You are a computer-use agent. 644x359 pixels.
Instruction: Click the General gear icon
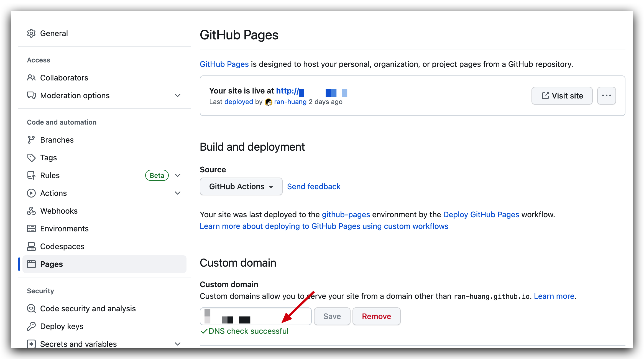[31, 33]
